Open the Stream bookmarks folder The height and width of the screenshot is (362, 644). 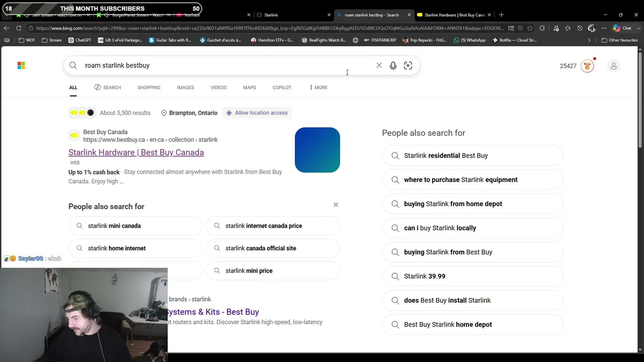tap(52, 40)
